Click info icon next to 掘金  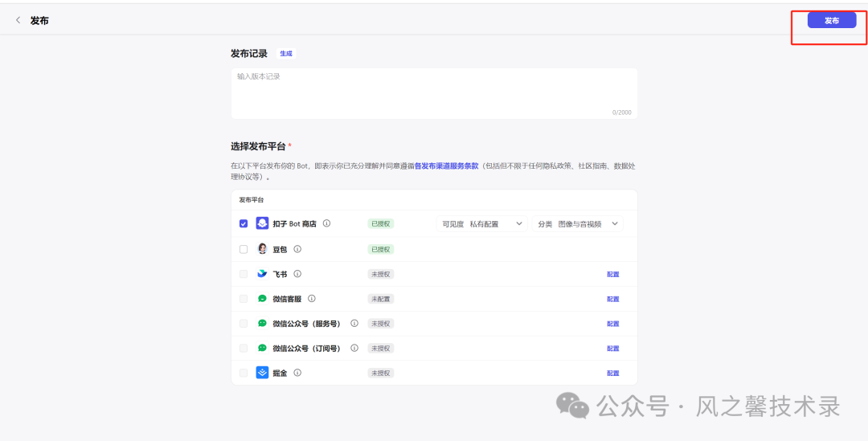tap(297, 373)
